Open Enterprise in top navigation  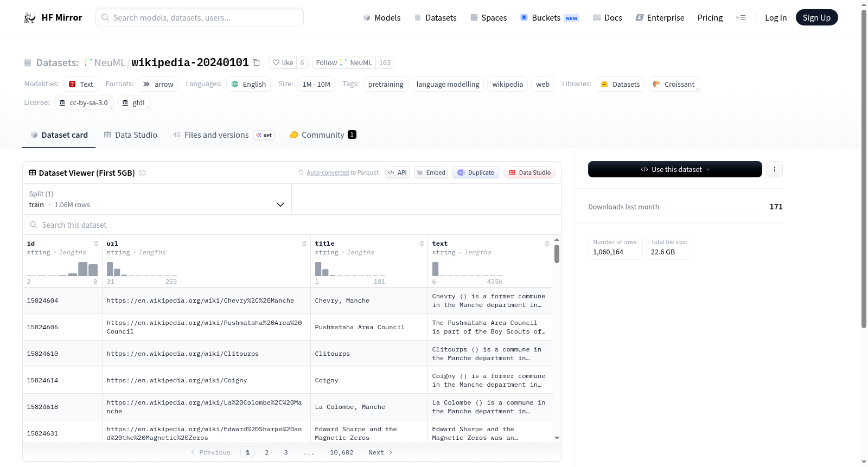[660, 18]
